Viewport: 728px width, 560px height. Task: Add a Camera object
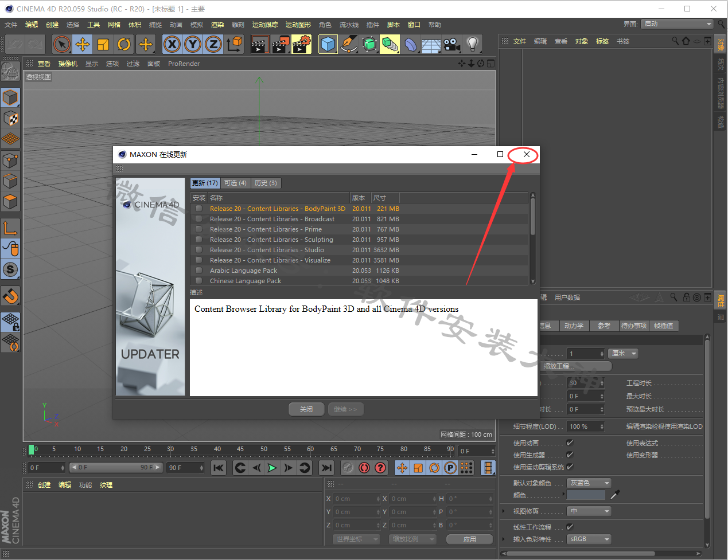click(x=452, y=44)
